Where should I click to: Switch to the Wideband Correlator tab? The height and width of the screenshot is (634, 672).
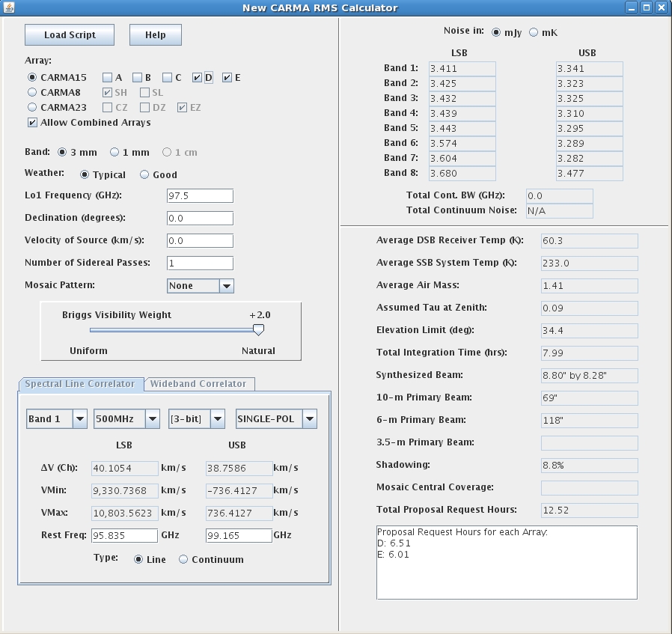coord(198,384)
